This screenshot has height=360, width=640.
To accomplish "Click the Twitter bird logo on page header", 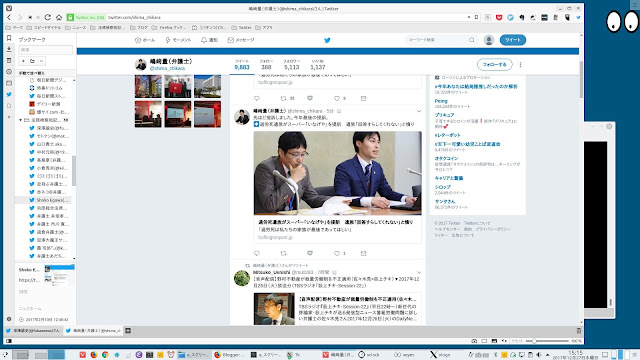I will pos(327,40).
